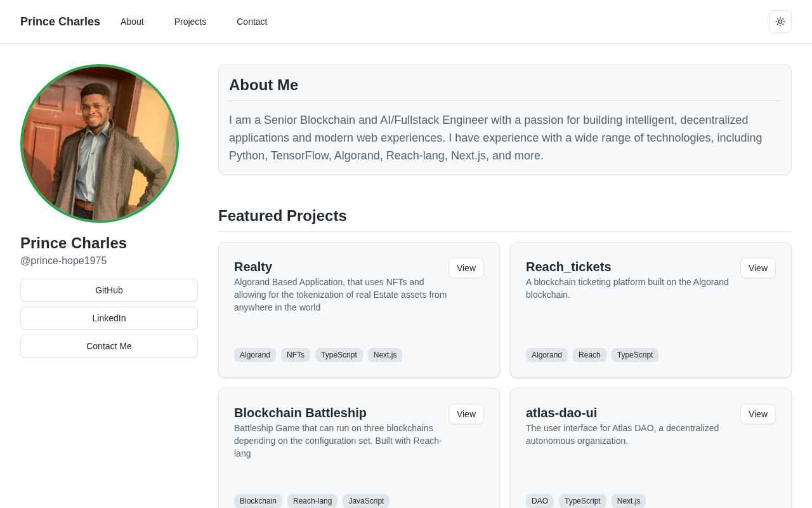Toggle the light/dark theme sun icon
The image size is (812, 508).
click(780, 22)
